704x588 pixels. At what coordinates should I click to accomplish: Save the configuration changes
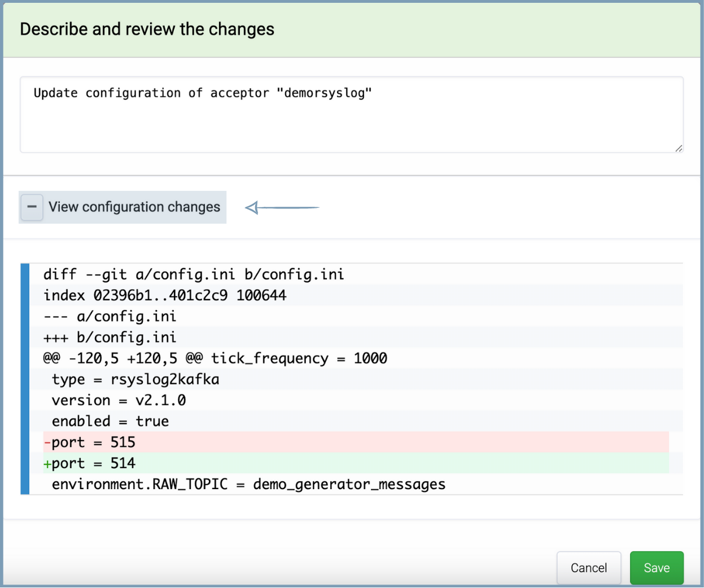pos(656,568)
